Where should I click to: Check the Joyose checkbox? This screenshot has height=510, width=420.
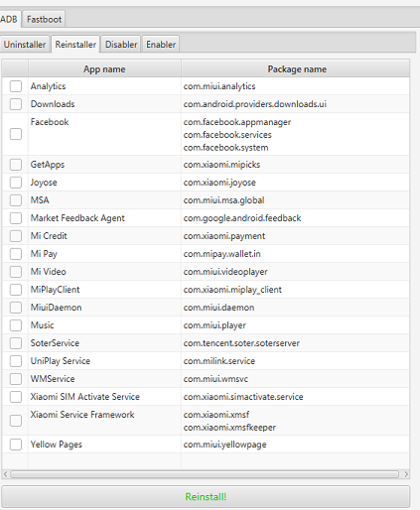pos(16,183)
